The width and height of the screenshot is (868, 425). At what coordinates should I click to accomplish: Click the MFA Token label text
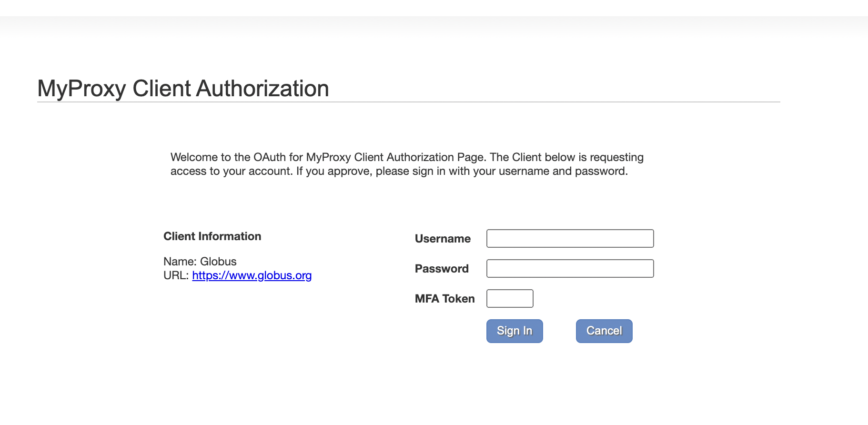444,299
